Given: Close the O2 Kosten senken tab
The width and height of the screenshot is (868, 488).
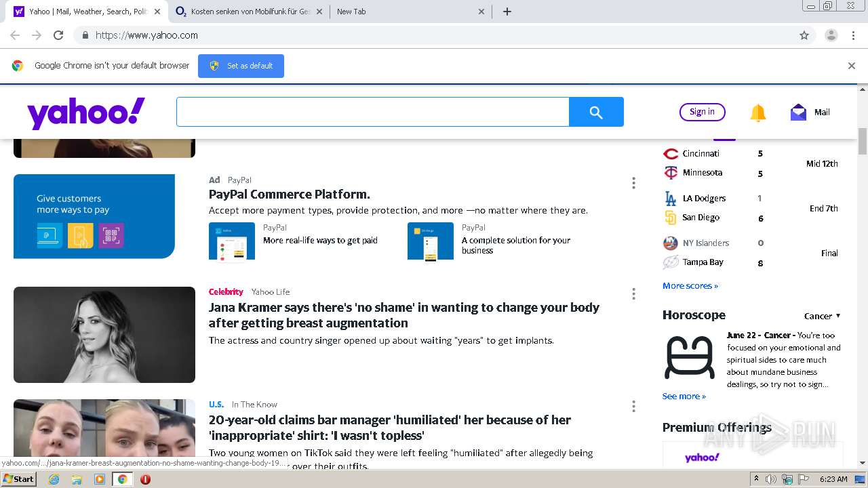Looking at the screenshot, I should click(x=319, y=12).
